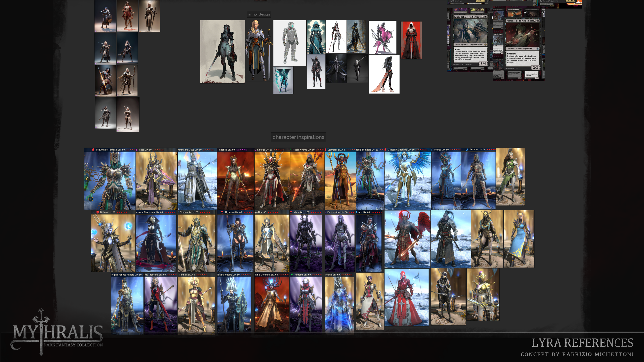The image size is (644, 362).
Task: Select the 'armor design' label
Action: point(259,14)
